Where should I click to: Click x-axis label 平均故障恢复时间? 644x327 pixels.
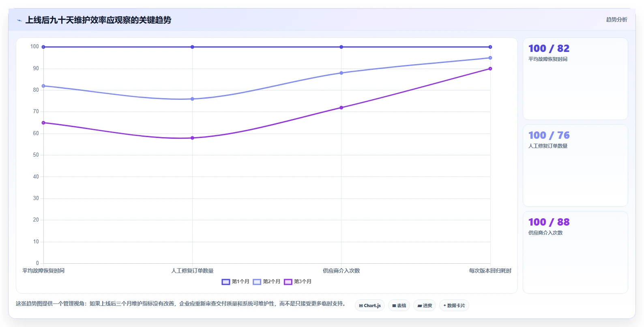click(43, 271)
